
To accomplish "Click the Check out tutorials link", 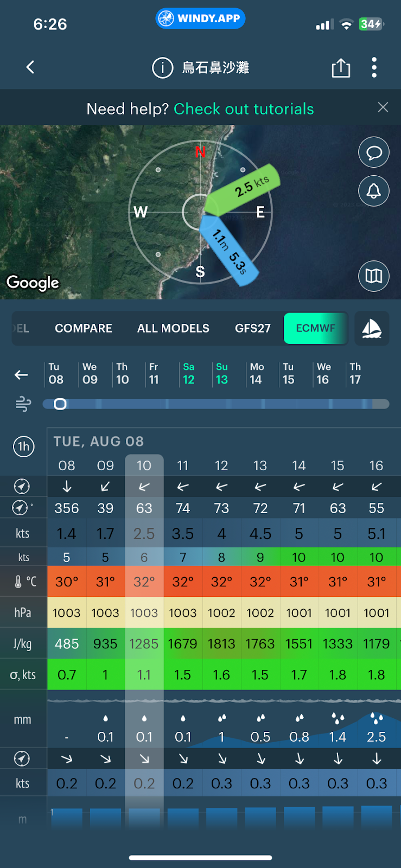I will (244, 109).
